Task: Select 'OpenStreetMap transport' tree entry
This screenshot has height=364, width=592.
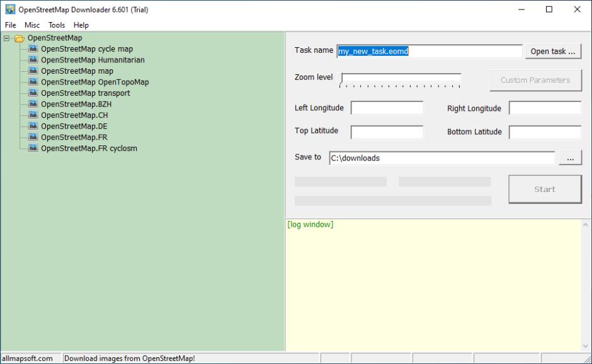Action: 85,93
